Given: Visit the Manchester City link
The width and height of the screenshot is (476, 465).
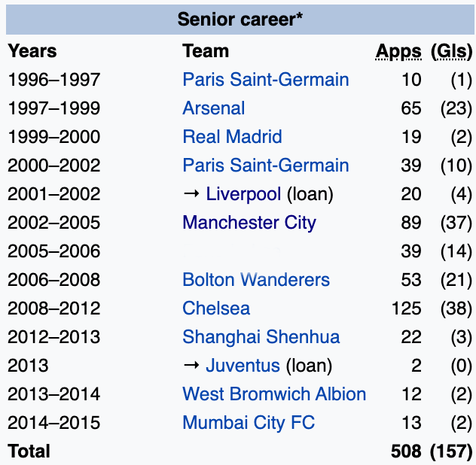Looking at the screenshot, I should pos(249,223).
